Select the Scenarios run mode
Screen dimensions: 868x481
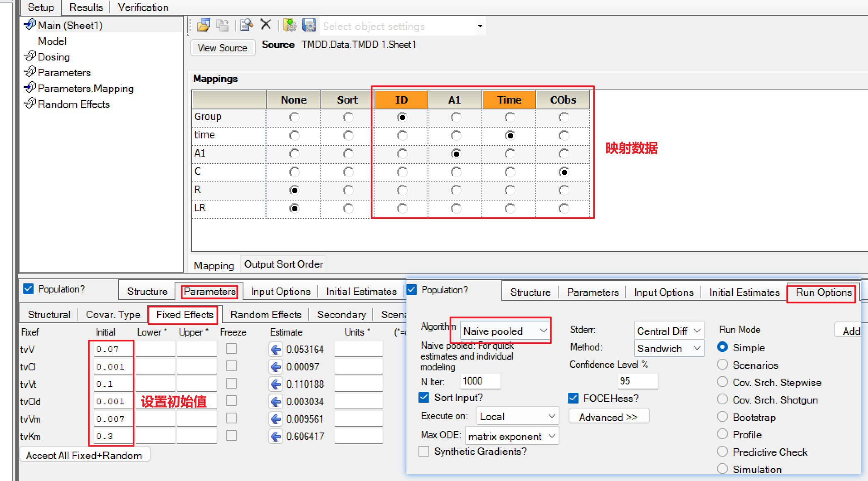point(722,365)
